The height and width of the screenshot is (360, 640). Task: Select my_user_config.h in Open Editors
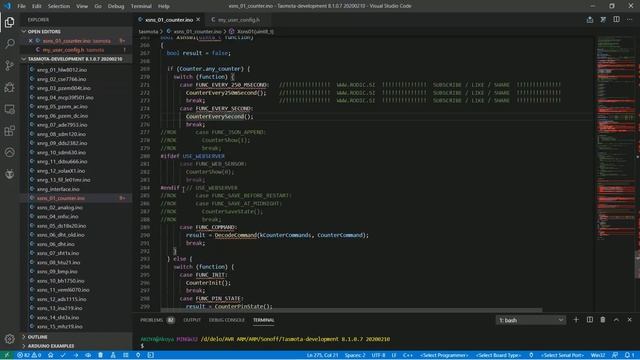point(73,50)
